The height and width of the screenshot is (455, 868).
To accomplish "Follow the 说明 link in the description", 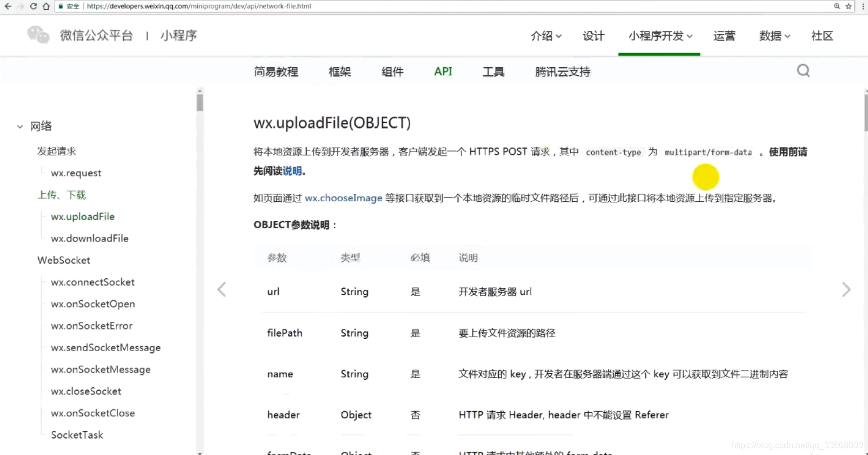I will click(292, 171).
